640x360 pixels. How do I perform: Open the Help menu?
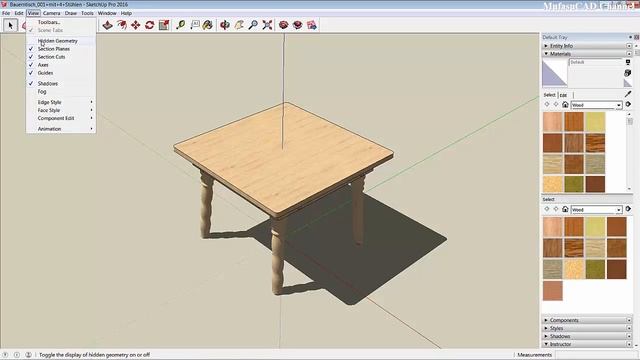coord(126,13)
